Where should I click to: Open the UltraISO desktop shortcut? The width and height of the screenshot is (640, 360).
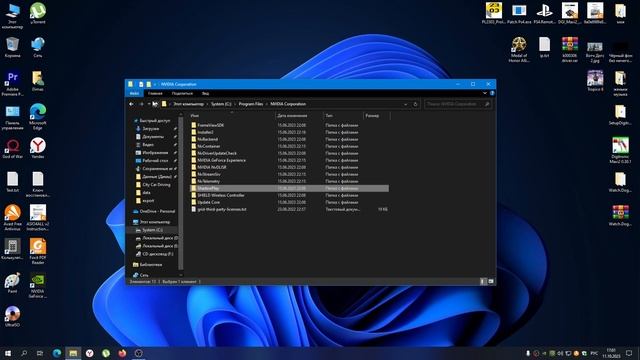click(x=12, y=316)
